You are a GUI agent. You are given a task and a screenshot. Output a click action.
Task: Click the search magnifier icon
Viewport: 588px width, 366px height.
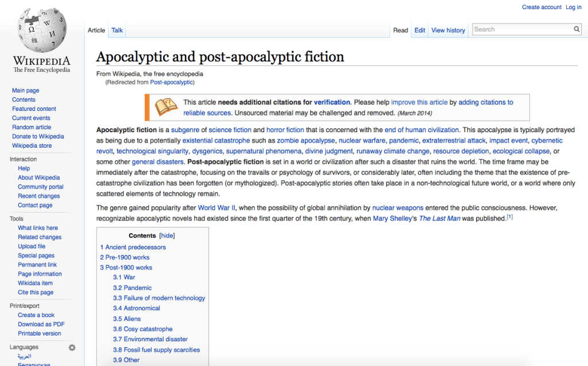577,29
